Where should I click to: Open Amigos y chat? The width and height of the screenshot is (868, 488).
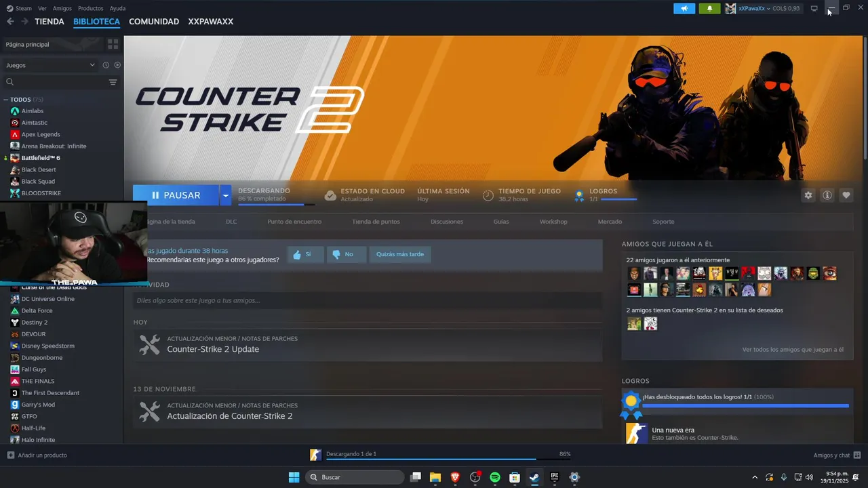837,455
